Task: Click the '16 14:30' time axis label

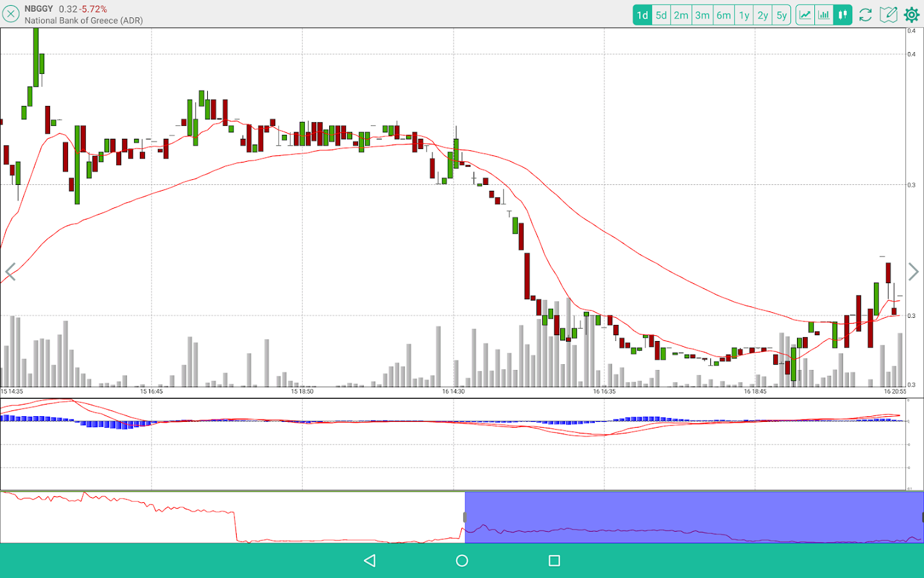Action: tap(454, 391)
